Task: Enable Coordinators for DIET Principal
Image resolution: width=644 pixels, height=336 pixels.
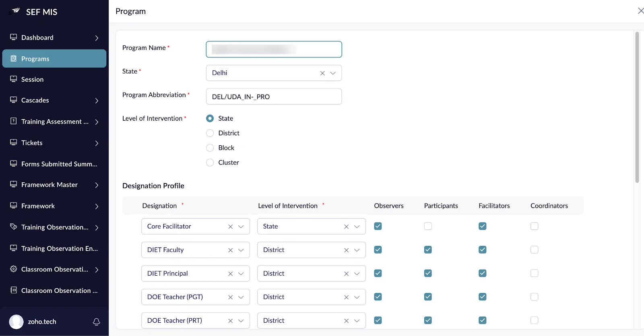Action: click(x=535, y=273)
